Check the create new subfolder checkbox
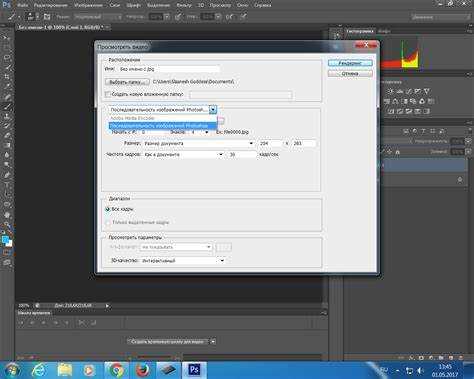Image resolution: width=474 pixels, height=379 pixels. (107, 94)
